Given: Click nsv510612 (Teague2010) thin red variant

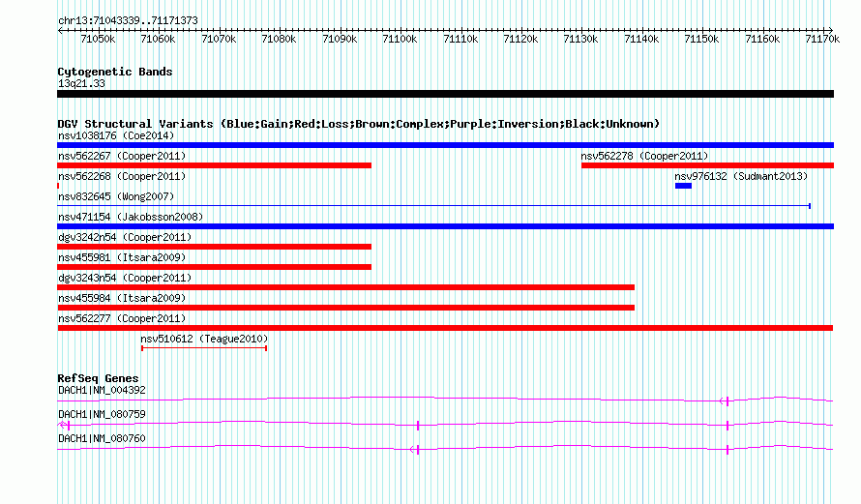Looking at the screenshot, I should click(204, 348).
